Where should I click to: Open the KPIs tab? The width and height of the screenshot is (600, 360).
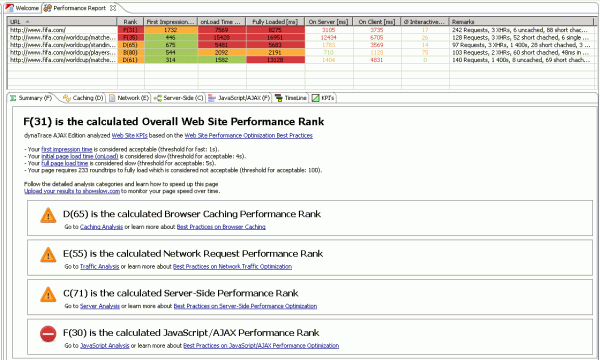323,98
